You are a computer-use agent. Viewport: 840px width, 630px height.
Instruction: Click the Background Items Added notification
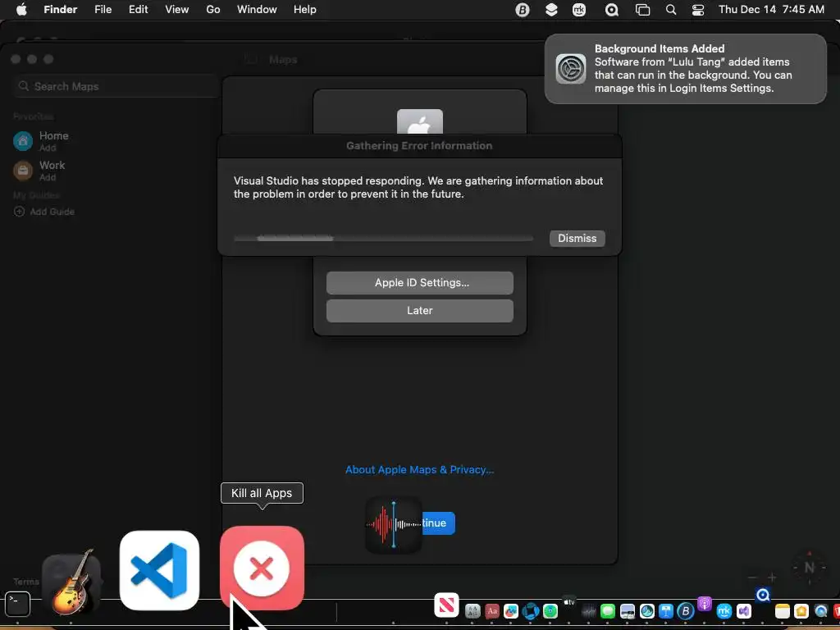685,69
